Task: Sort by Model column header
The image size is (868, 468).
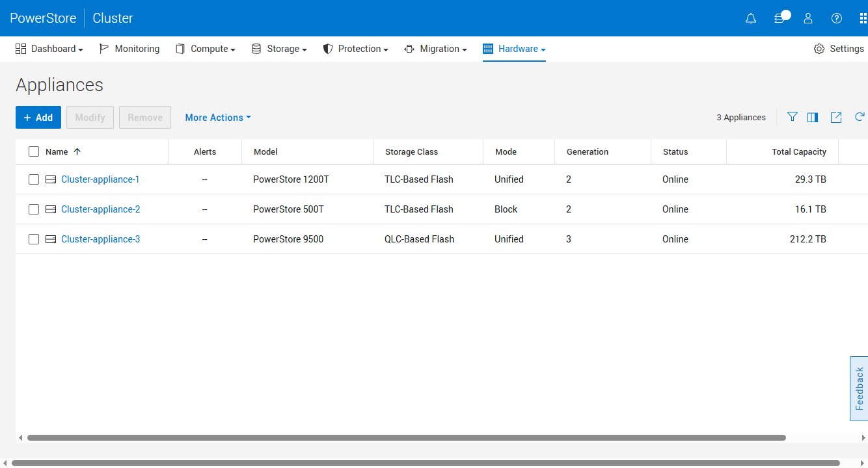Action: (265, 151)
